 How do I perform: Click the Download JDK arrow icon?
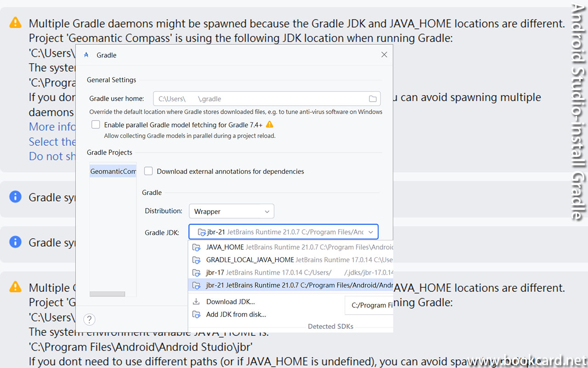(196, 302)
